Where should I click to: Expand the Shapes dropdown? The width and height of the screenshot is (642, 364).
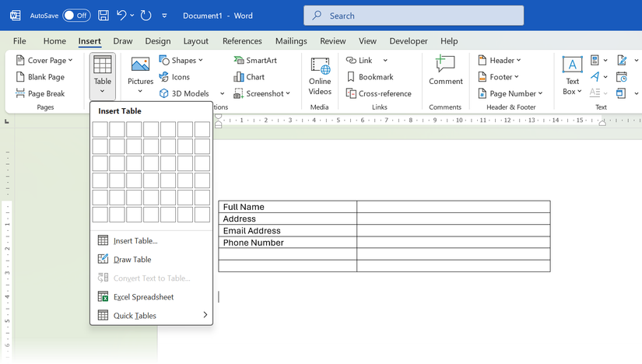point(181,61)
